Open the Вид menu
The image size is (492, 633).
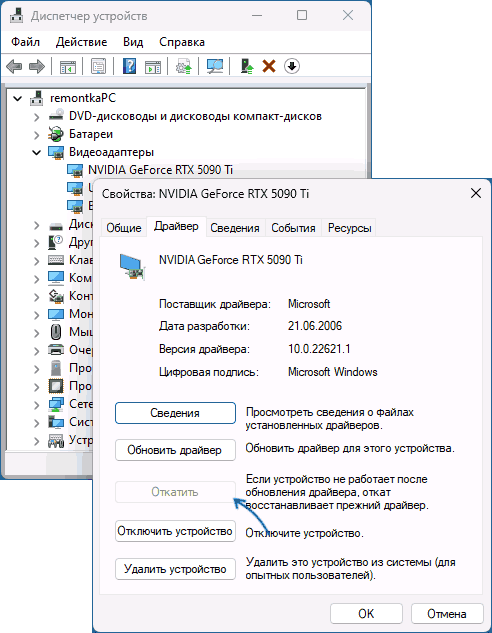[133, 42]
